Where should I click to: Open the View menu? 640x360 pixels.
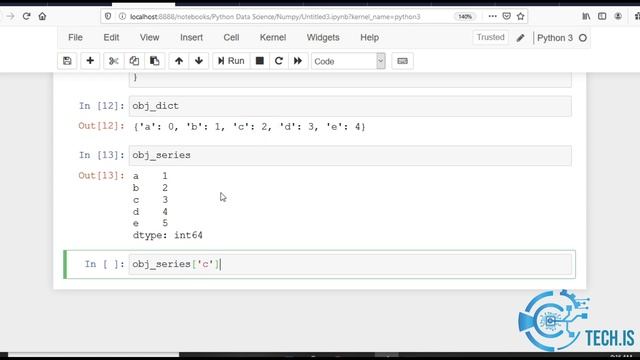149,38
